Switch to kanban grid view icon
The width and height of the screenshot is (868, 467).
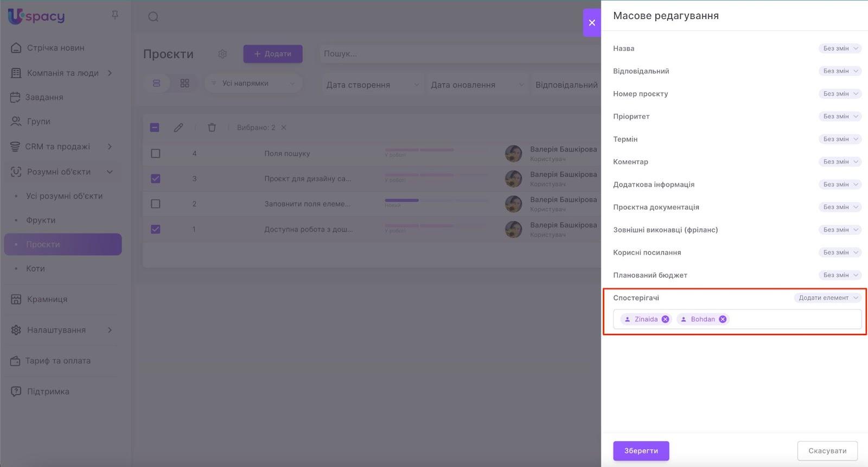[185, 83]
